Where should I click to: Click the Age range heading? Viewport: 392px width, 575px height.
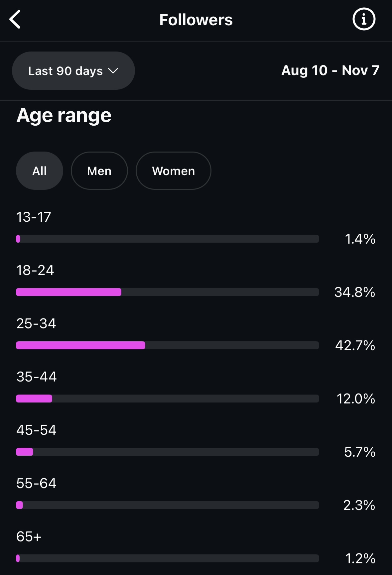pyautogui.click(x=64, y=115)
